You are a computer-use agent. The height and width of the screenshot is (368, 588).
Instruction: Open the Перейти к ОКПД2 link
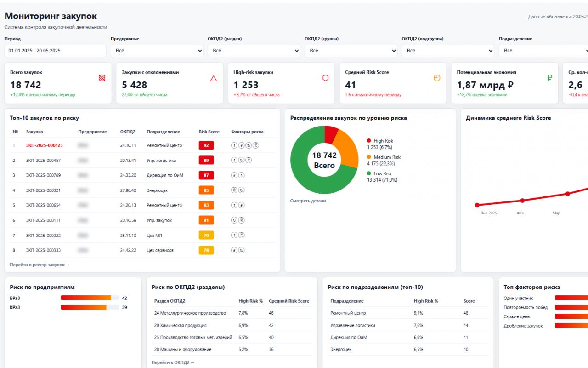click(173, 362)
